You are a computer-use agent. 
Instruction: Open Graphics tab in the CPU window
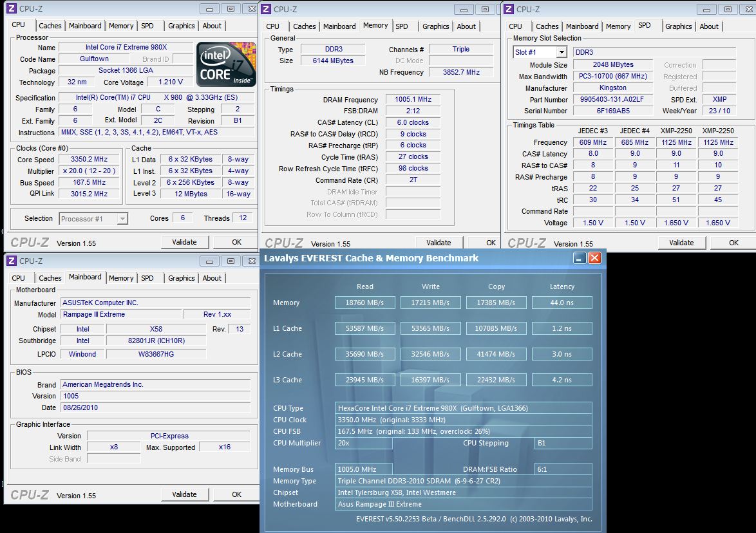(x=182, y=26)
